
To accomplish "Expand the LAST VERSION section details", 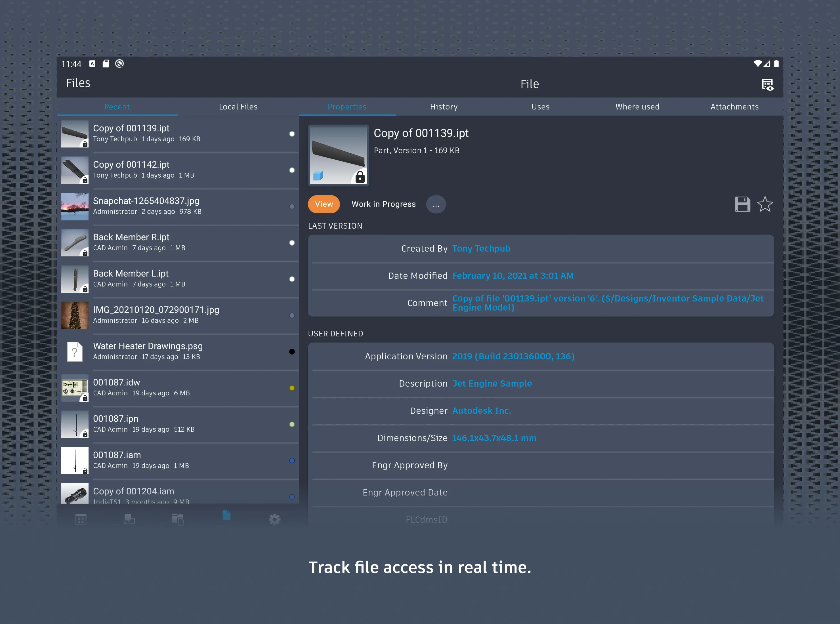I will click(x=336, y=225).
